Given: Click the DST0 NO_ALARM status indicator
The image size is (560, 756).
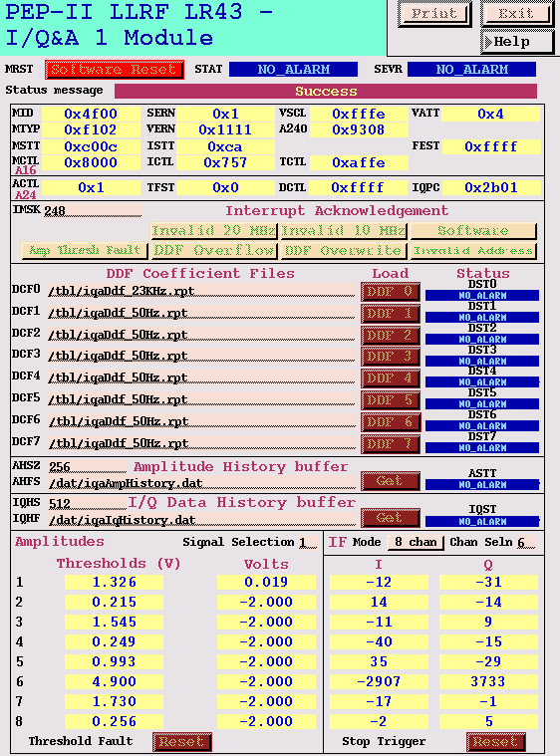Looking at the screenshot, I should click(482, 296).
